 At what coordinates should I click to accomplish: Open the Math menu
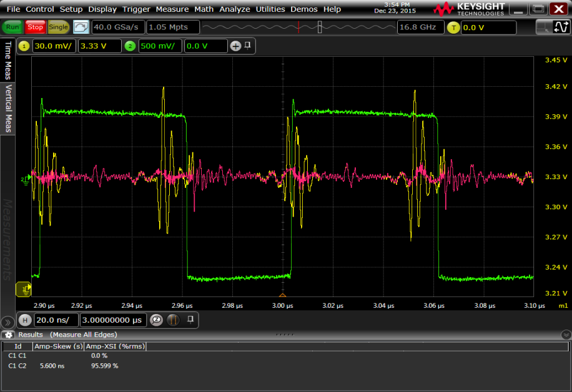click(x=204, y=9)
